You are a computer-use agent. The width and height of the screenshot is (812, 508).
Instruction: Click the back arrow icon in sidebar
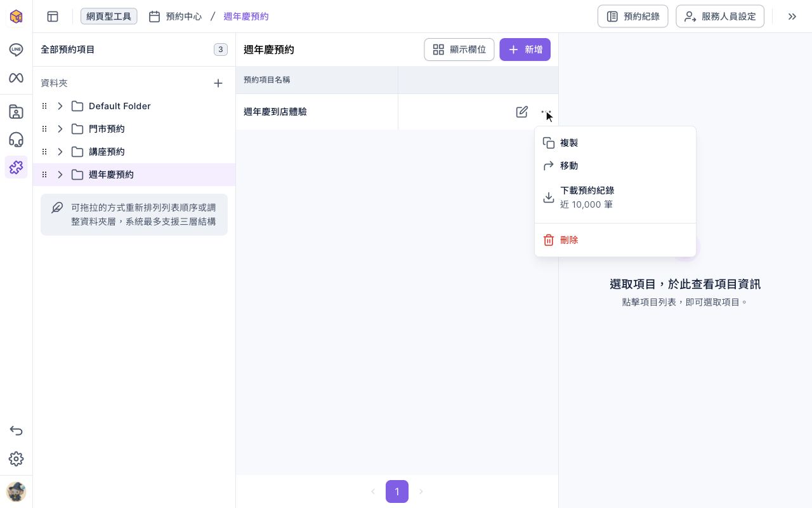click(16, 431)
